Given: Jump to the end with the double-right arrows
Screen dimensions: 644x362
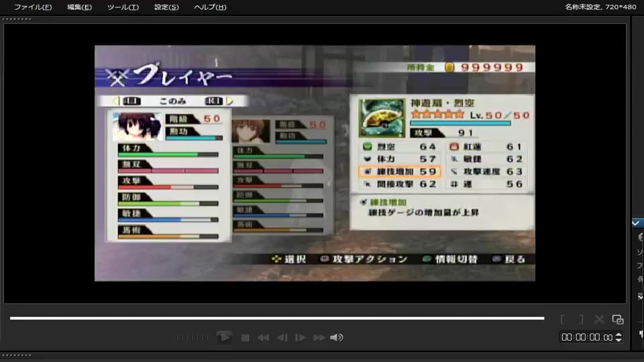Looking at the screenshot, I should pyautogui.click(x=319, y=338).
